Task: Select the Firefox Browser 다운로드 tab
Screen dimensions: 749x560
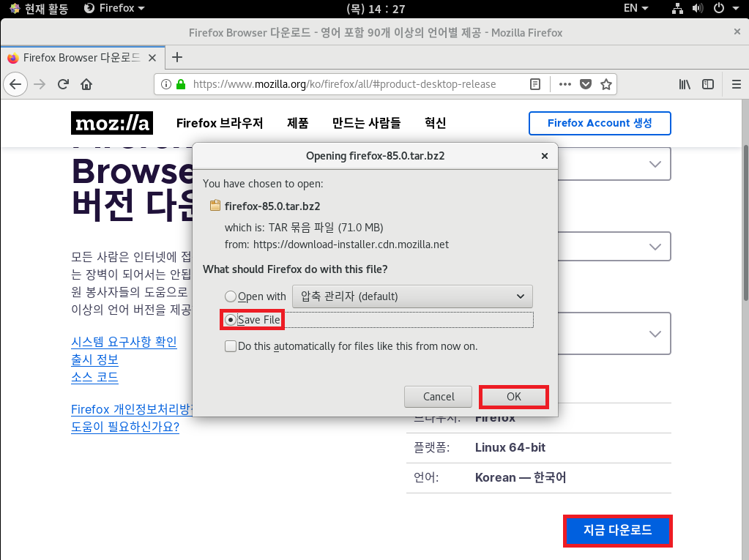Action: [81, 58]
